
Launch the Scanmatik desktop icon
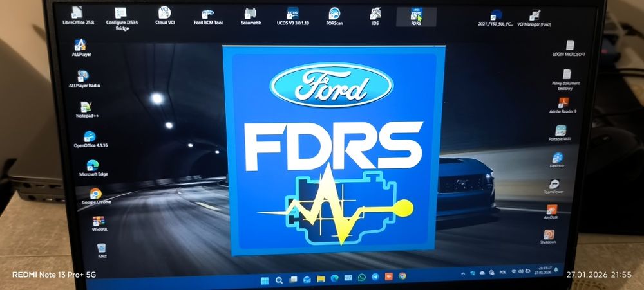point(251,17)
